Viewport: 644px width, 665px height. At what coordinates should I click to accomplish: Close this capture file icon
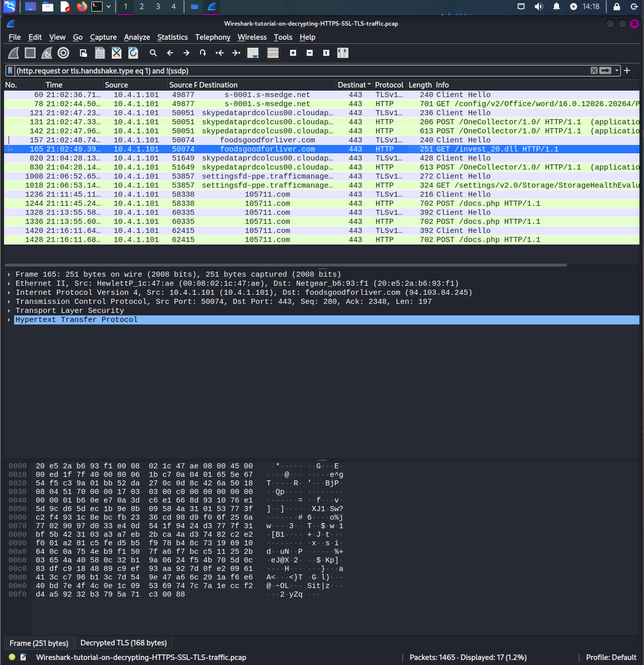click(117, 53)
